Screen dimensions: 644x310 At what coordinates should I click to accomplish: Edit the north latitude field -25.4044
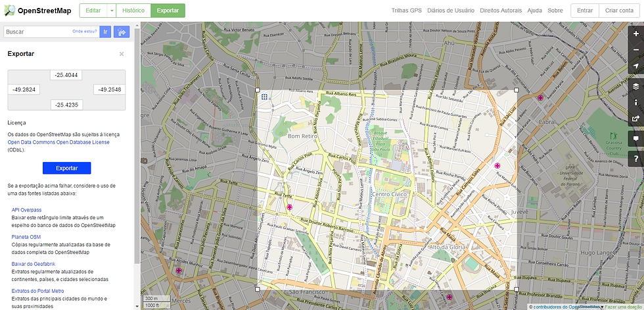pos(66,75)
